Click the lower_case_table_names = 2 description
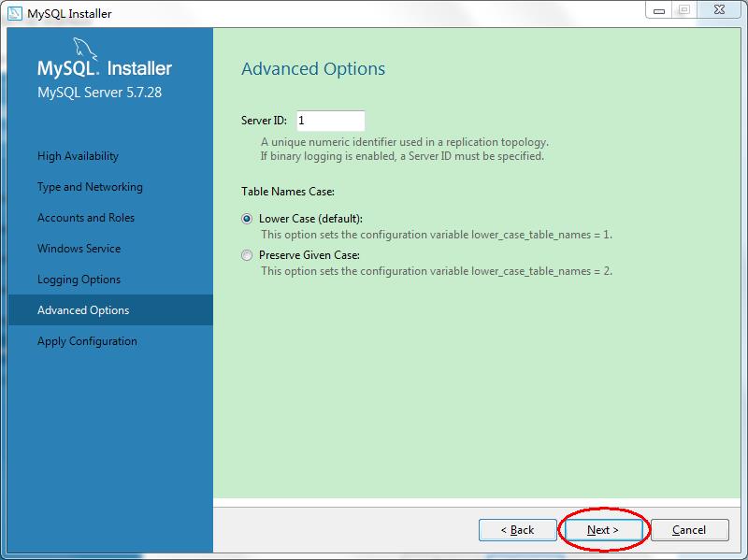 (437, 271)
